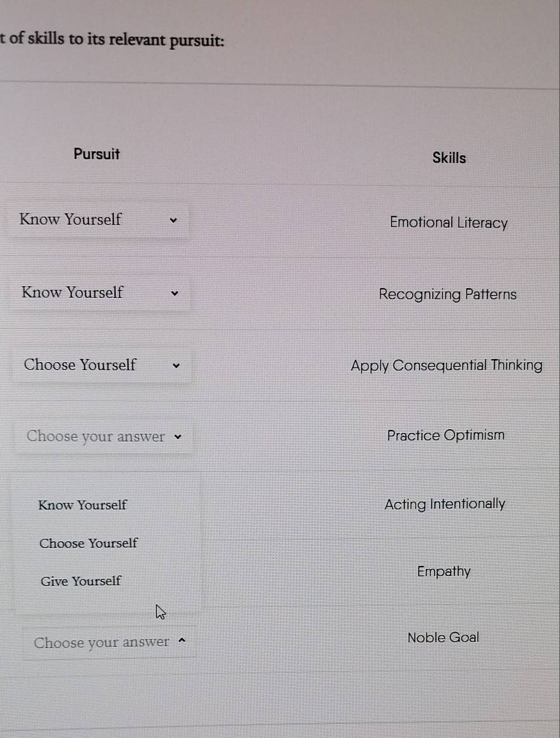Click the 'Recognizing Patterns' skill label
The width and height of the screenshot is (560, 738).
(x=447, y=294)
